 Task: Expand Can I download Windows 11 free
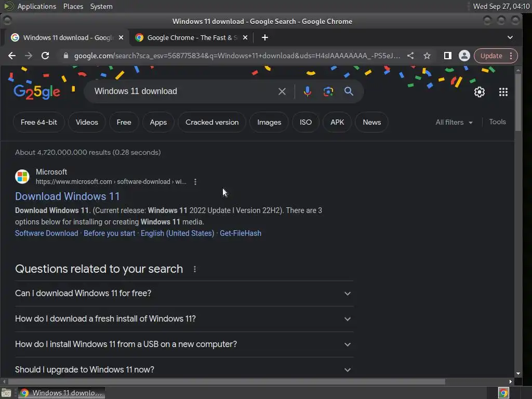click(x=184, y=294)
